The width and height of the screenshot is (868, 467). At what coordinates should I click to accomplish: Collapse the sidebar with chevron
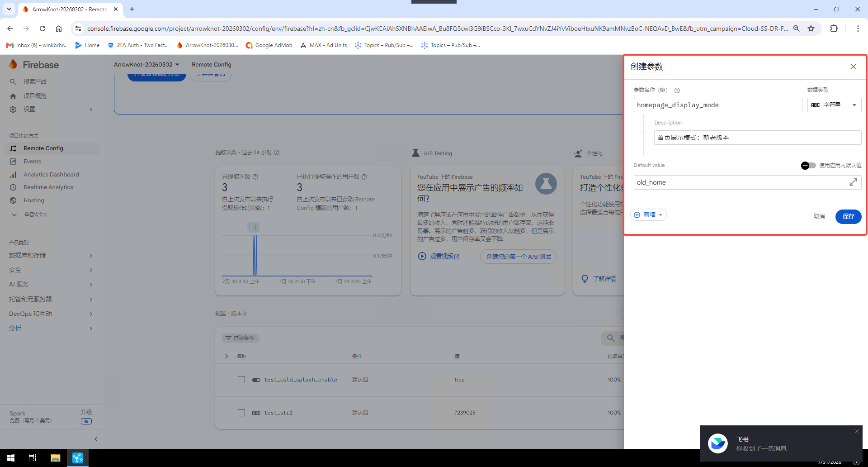[96, 439]
